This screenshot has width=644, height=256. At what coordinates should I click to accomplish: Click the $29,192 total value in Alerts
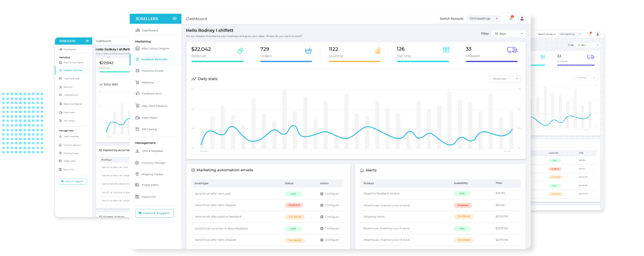501,193
